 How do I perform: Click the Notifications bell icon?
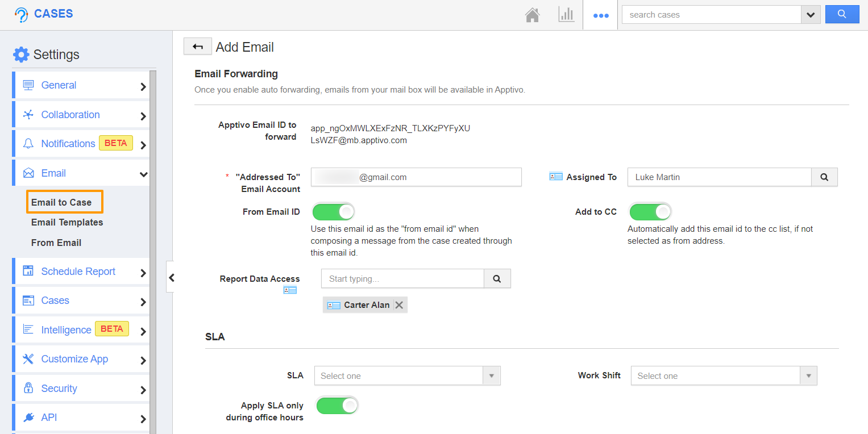tap(28, 144)
